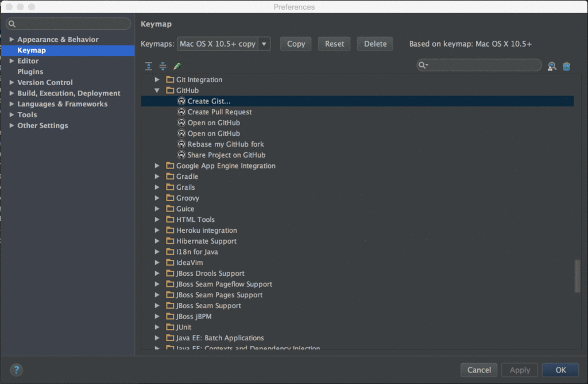
Task: Open the Keymaps dropdown arrow
Action: 264,44
